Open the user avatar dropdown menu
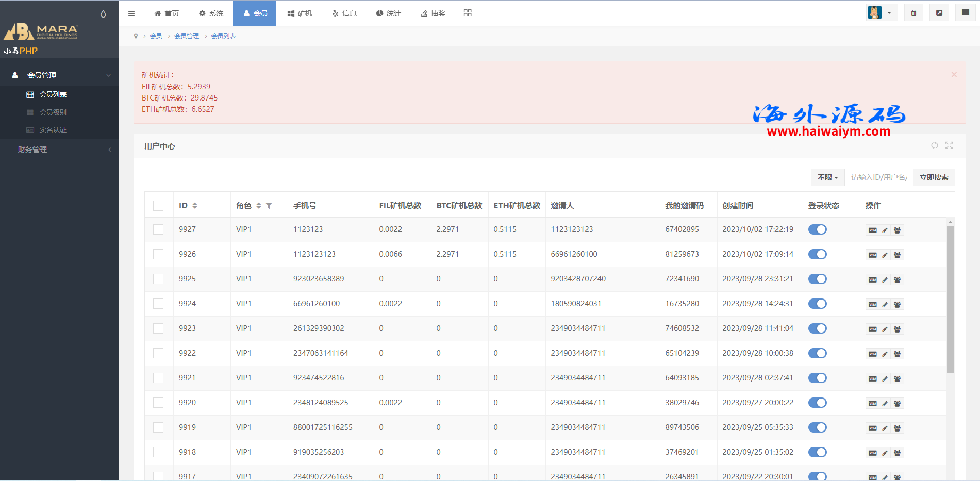 click(x=881, y=13)
